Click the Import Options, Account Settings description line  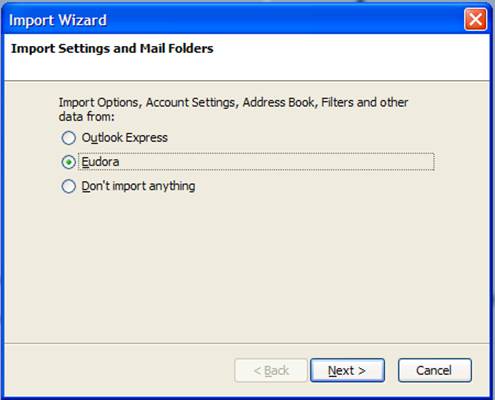click(x=233, y=102)
